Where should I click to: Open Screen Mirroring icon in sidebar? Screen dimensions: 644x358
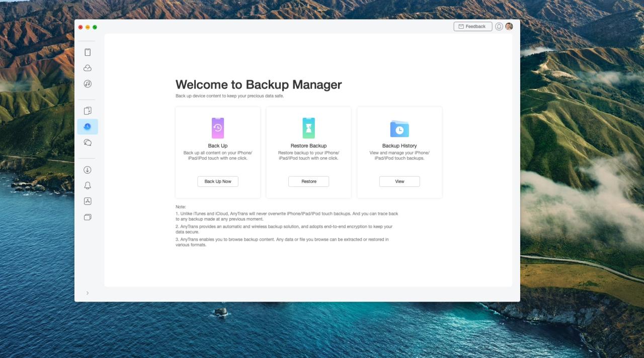tap(88, 218)
